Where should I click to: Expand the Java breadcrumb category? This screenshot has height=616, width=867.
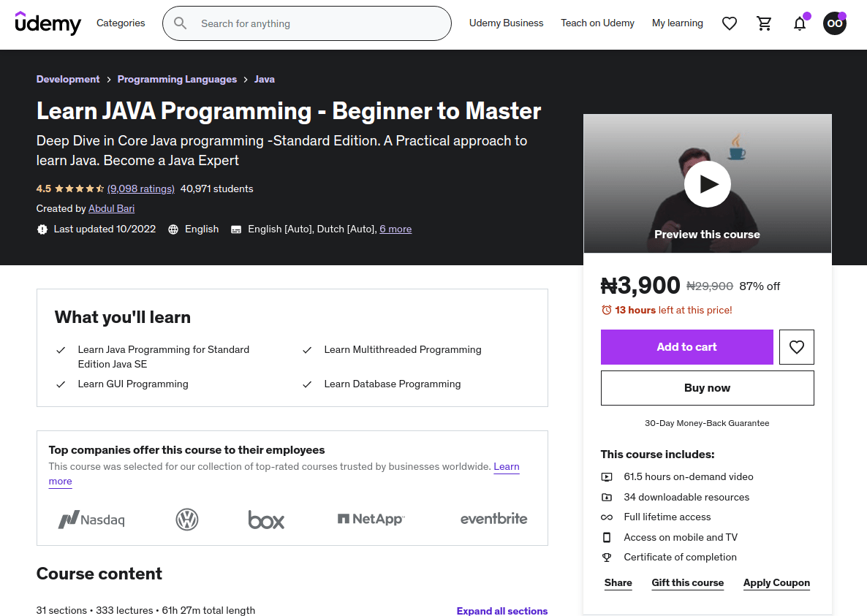[264, 79]
